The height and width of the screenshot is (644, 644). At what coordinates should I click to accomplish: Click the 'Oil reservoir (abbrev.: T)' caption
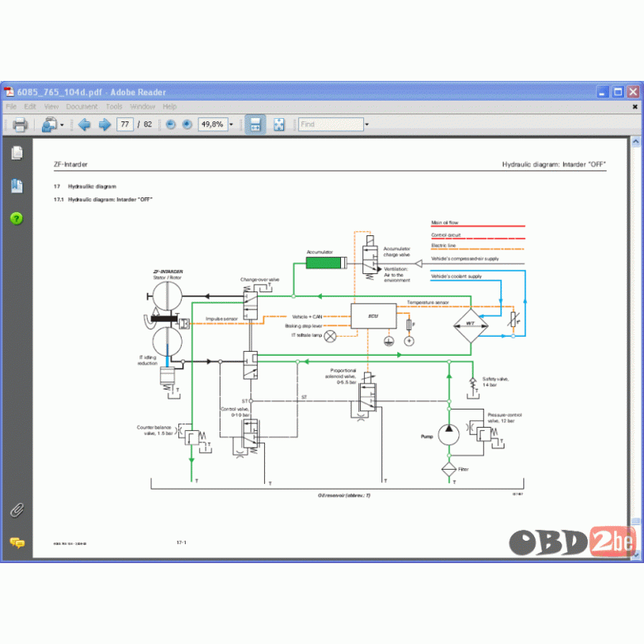coord(343,495)
